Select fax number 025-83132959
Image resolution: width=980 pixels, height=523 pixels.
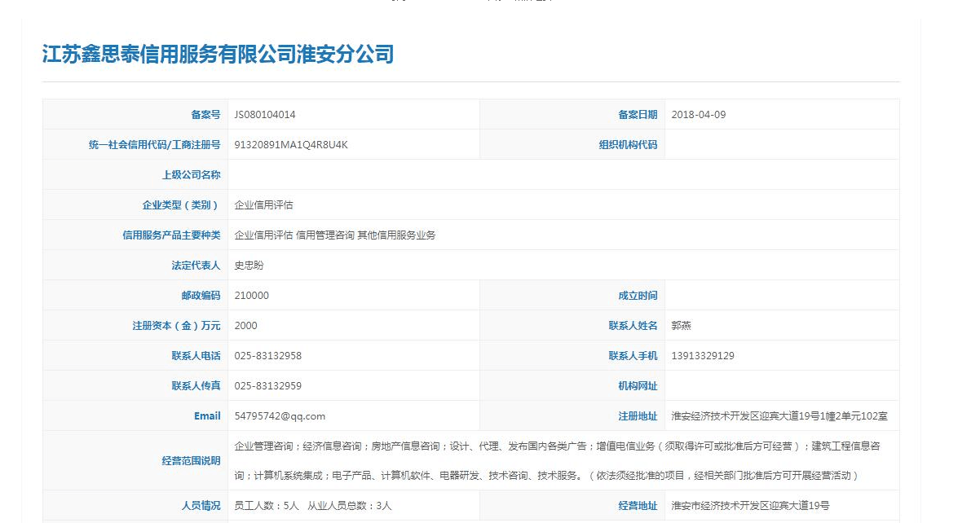267,386
